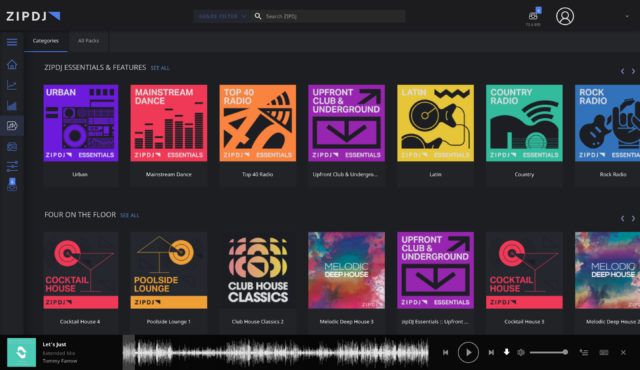Screen dimensions: 640x370
Task: Open the Genre Filter dropdown
Action: pos(222,16)
